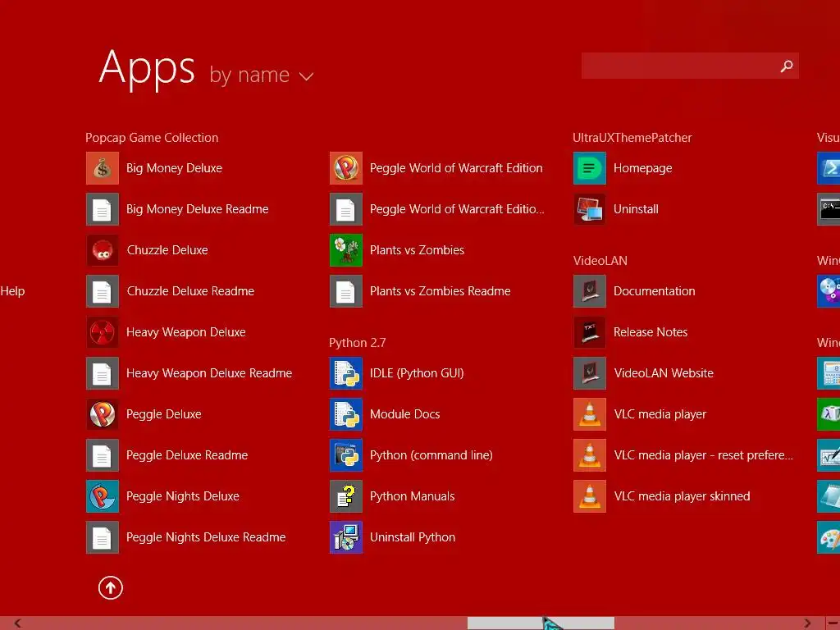Click the circled up-arrow Start button
Image resolution: width=840 pixels, height=630 pixels.
point(111,587)
